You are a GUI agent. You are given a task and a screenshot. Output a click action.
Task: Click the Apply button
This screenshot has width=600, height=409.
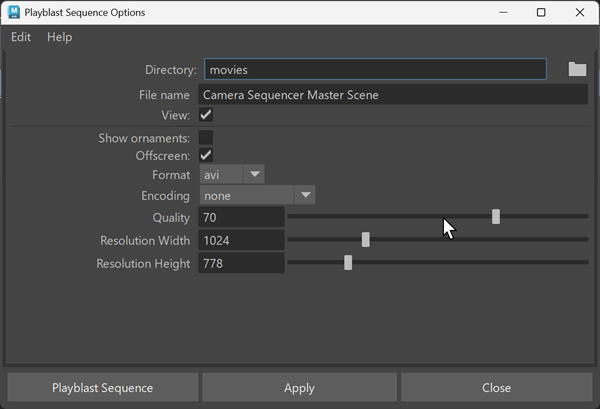pyautogui.click(x=299, y=388)
